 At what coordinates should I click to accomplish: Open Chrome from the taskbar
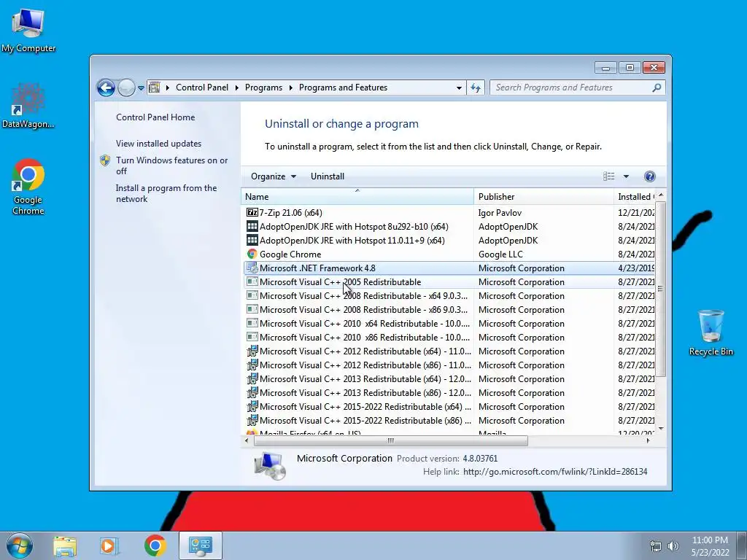[155, 545]
